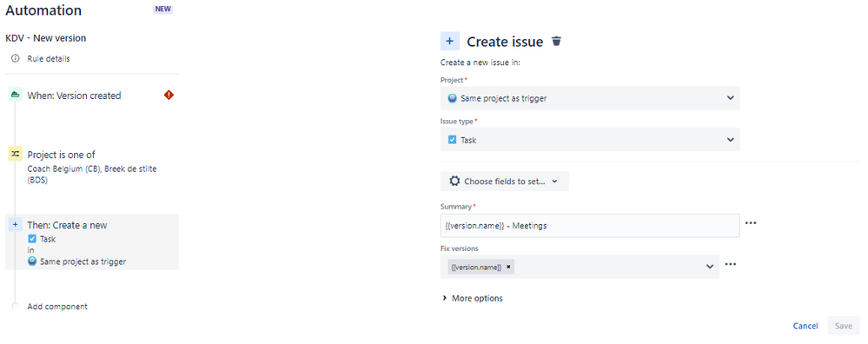Screen dimensions: 868x344
Task: Click the yellow condition icon for Project is one of
Action: tap(15, 154)
